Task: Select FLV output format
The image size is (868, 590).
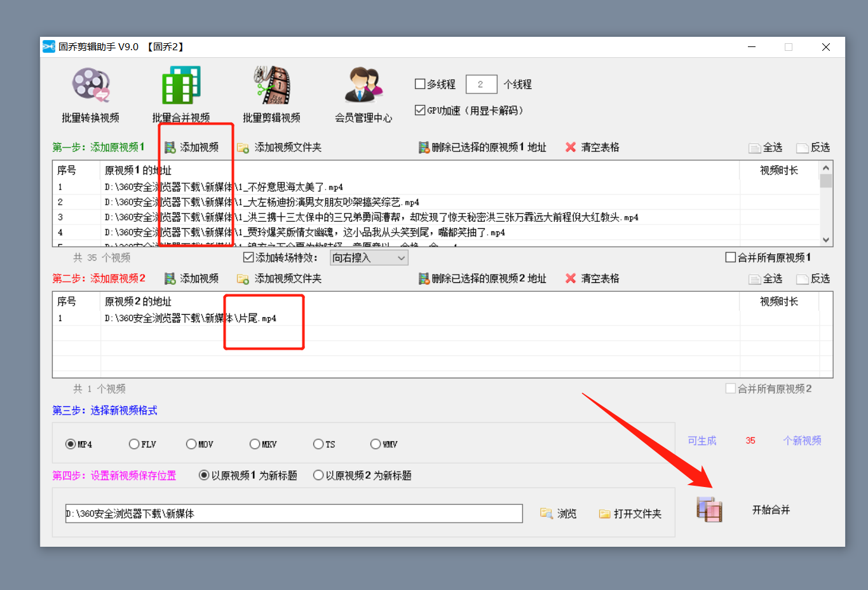Action: [x=134, y=444]
